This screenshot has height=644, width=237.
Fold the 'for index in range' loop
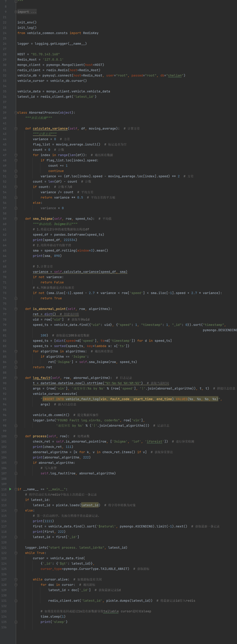pyautogui.click(x=16, y=155)
